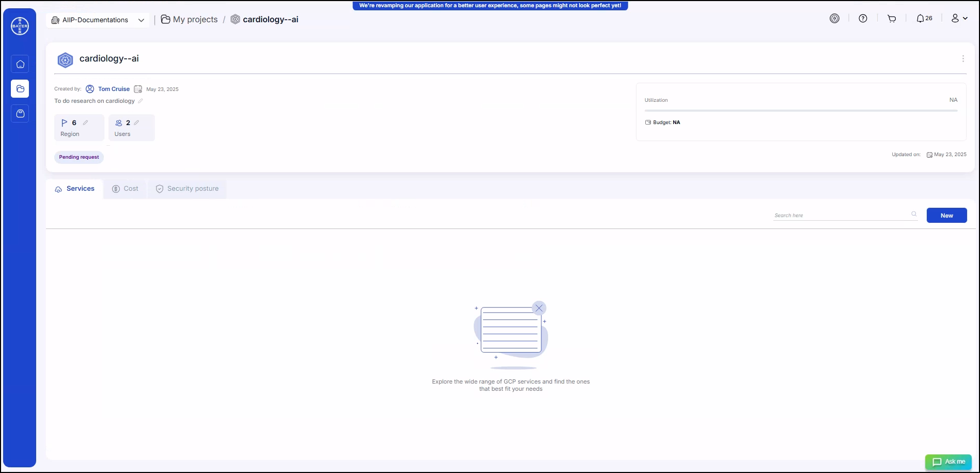Click the Budget wallet icon
980x473 pixels.
[648, 123]
